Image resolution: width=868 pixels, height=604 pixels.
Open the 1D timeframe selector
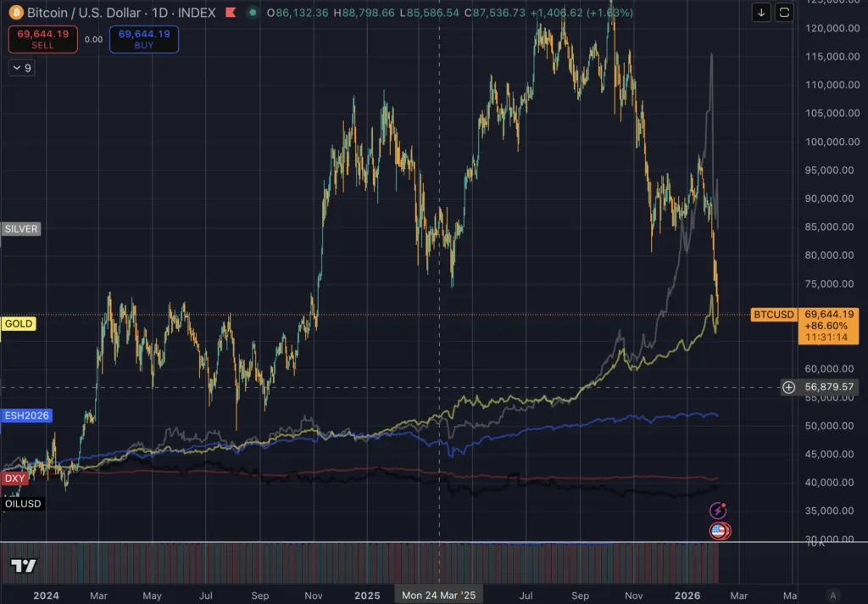point(159,13)
